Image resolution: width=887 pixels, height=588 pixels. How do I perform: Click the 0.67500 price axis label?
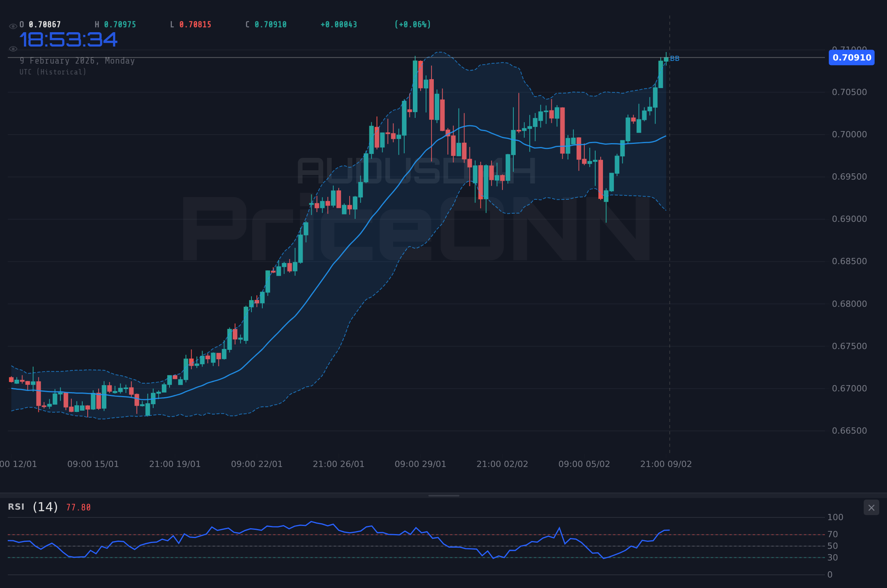point(849,346)
